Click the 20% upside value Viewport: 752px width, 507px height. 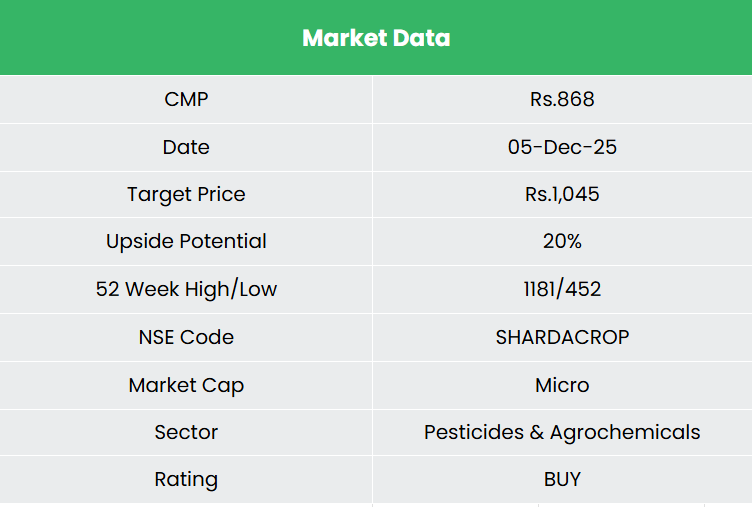(x=562, y=241)
